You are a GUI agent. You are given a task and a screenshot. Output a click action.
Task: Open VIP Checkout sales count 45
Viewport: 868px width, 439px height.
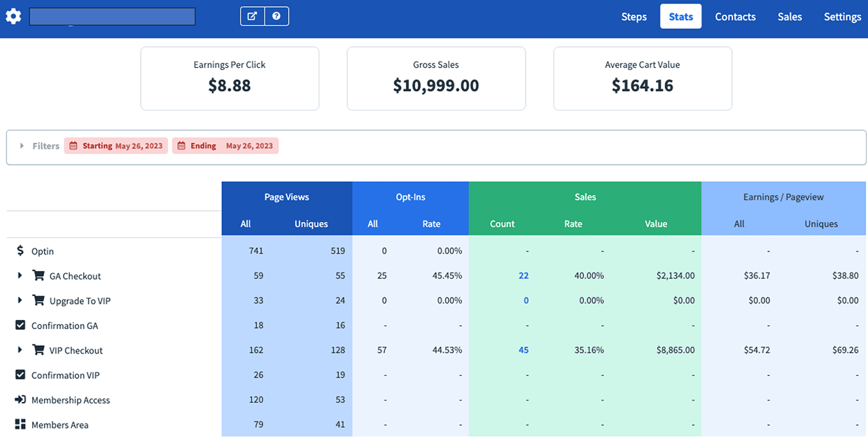tap(524, 350)
